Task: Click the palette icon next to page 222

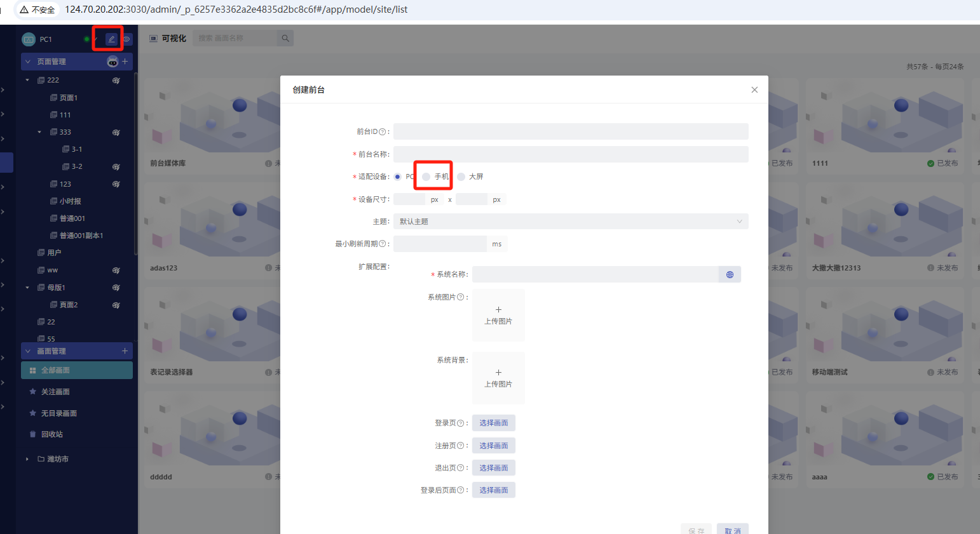Action: coord(116,81)
